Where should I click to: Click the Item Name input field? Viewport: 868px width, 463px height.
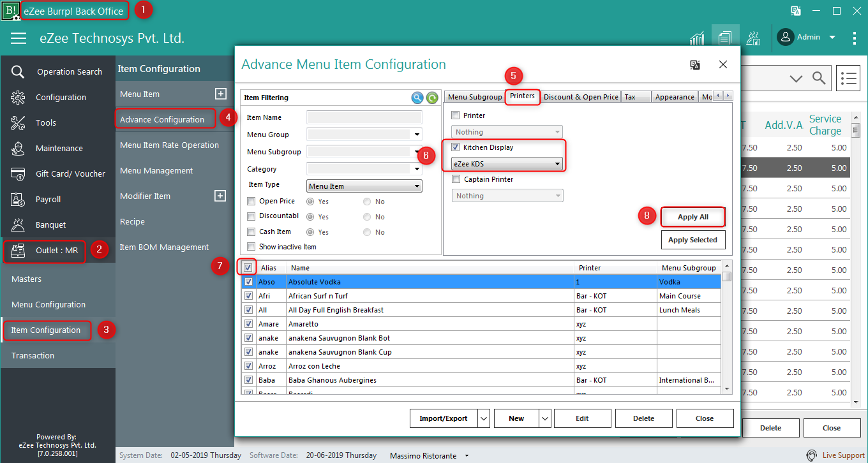click(364, 117)
